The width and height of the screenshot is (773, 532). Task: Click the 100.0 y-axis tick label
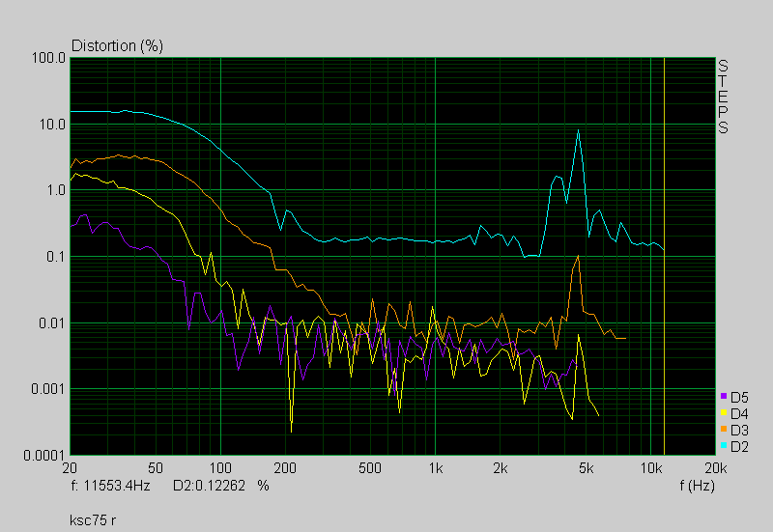pyautogui.click(x=48, y=58)
